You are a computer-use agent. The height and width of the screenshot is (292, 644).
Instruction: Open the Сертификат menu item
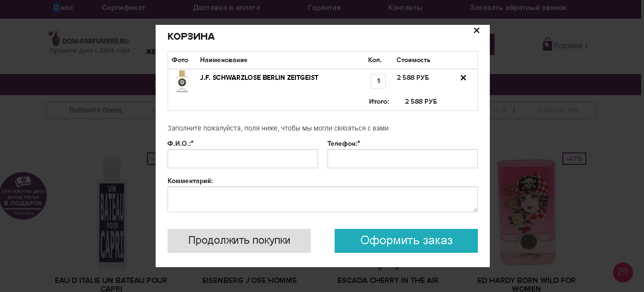pyautogui.click(x=124, y=8)
